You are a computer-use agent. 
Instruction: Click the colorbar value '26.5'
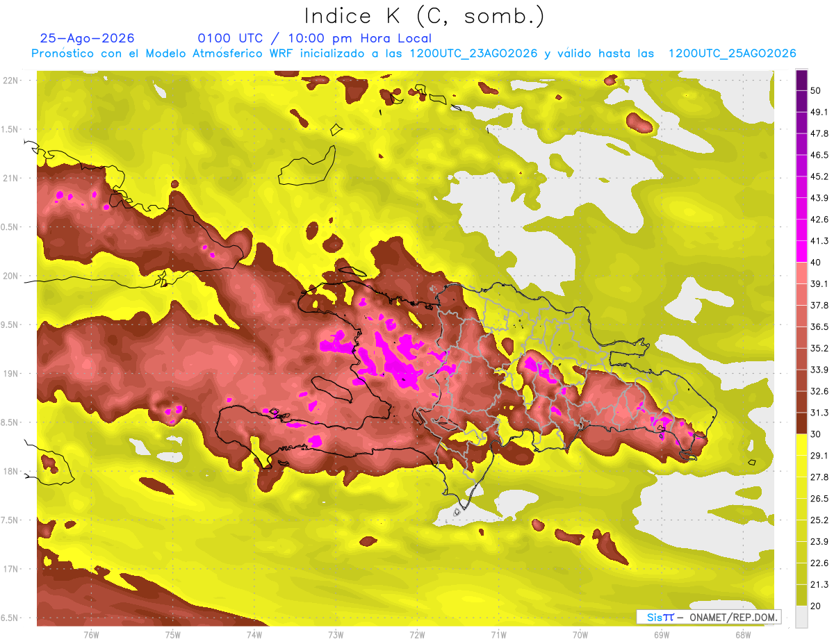819,499
